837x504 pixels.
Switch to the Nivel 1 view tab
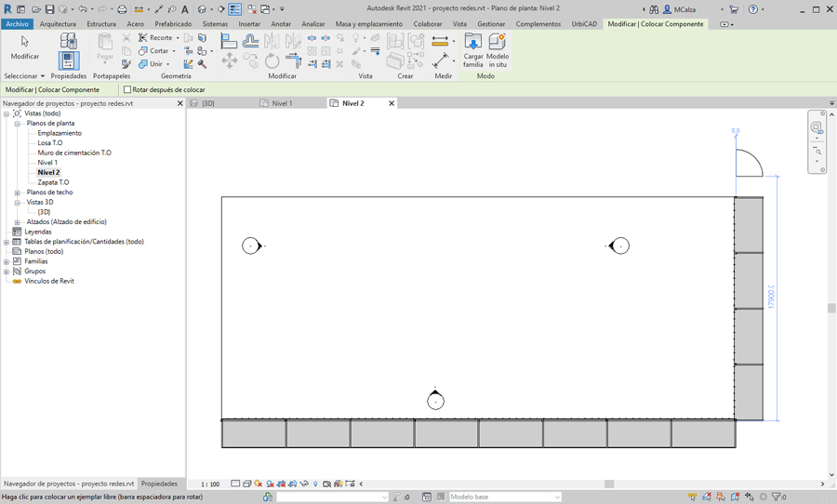(282, 103)
